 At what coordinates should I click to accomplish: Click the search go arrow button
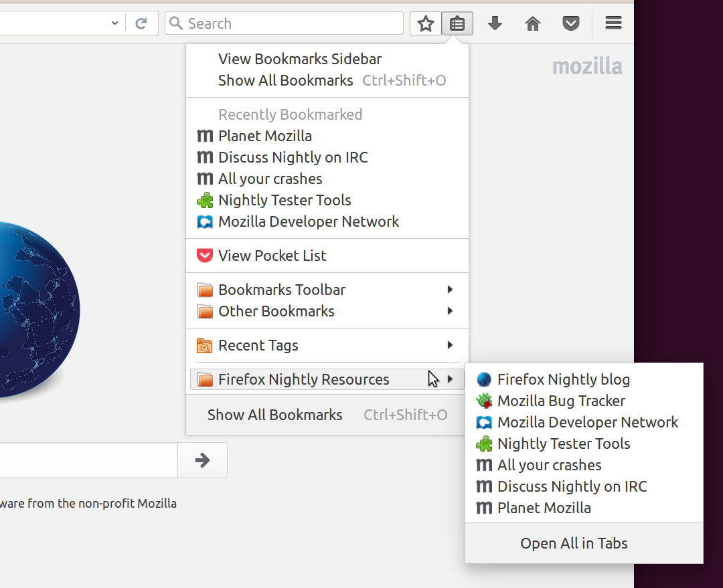(x=202, y=460)
